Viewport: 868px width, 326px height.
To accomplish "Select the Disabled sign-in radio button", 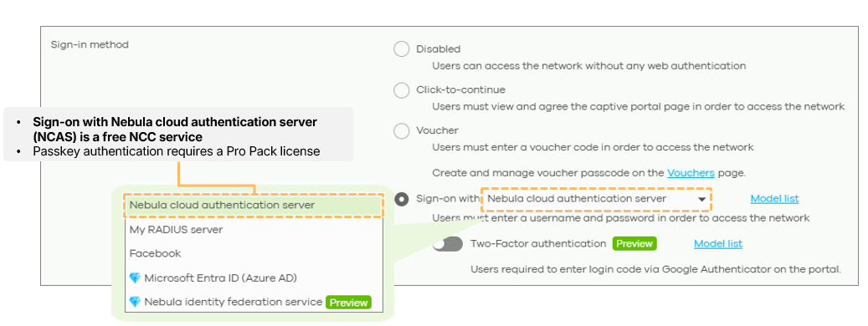I will tap(401, 49).
